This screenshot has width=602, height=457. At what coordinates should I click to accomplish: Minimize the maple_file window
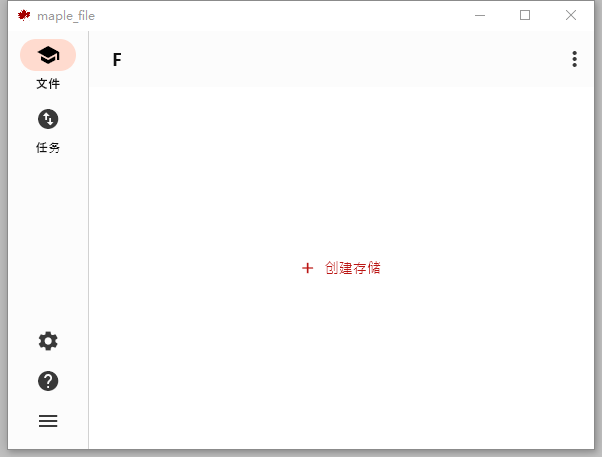pos(480,15)
